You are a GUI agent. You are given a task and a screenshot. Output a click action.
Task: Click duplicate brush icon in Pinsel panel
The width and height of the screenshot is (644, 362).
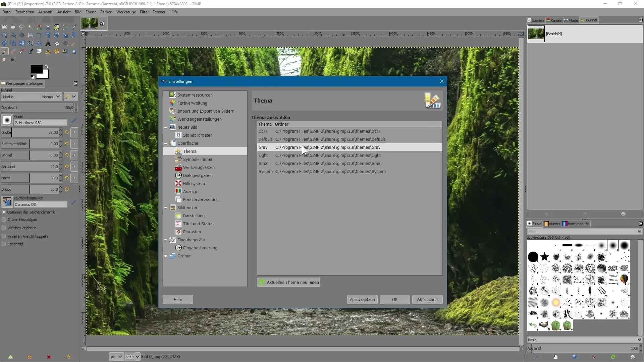pyautogui.click(x=575, y=357)
